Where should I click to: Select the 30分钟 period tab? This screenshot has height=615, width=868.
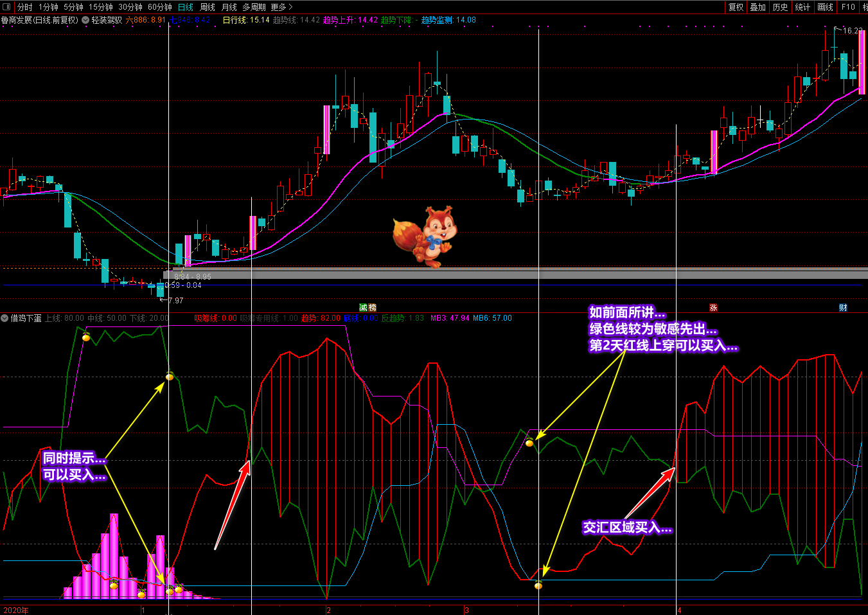point(130,7)
